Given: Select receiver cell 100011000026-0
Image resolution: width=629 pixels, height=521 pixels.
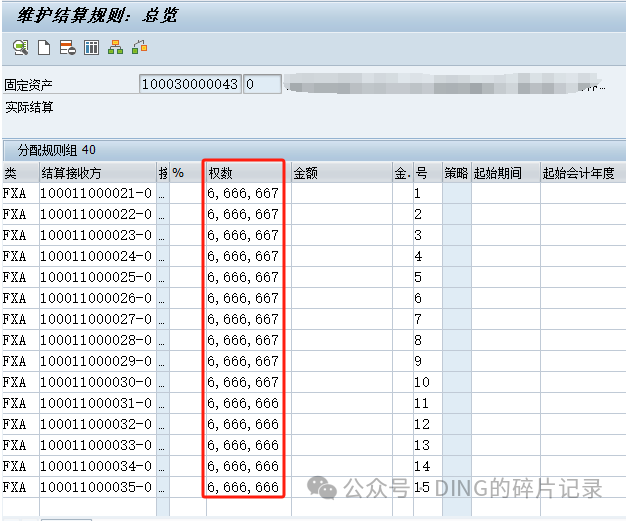Looking at the screenshot, I should pyautogui.click(x=97, y=298).
